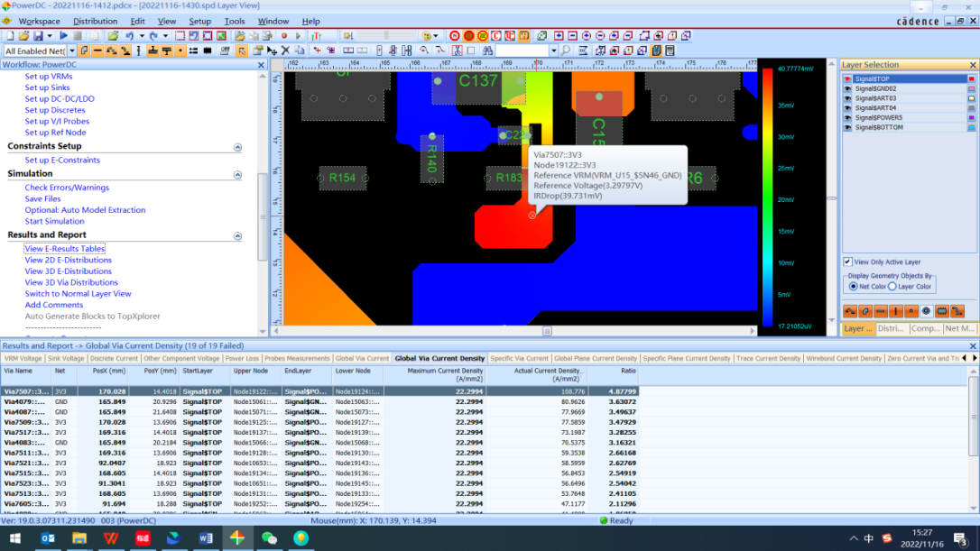Click the red record dot icon
Viewport: 980px width, 551px height.
pos(283,35)
